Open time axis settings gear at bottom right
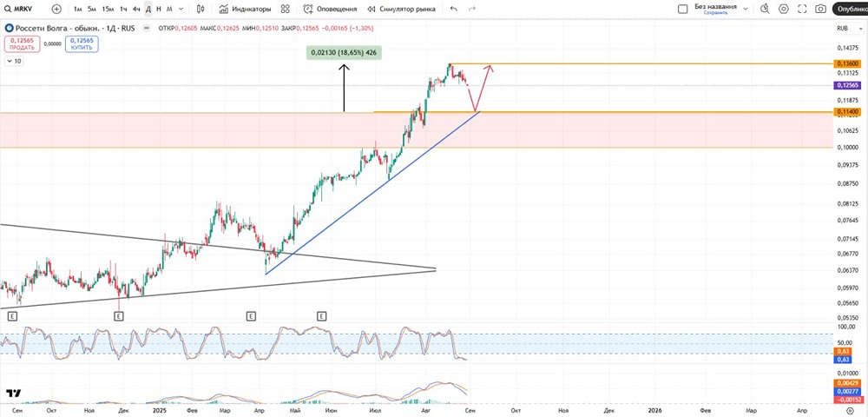Image resolution: width=868 pixels, height=417 pixels. pos(850,410)
